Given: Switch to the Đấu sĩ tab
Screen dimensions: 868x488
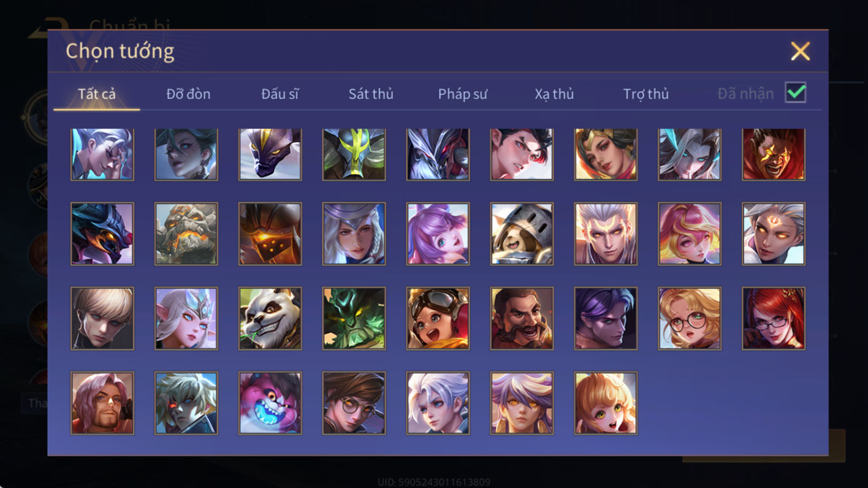Looking at the screenshot, I should pos(280,94).
